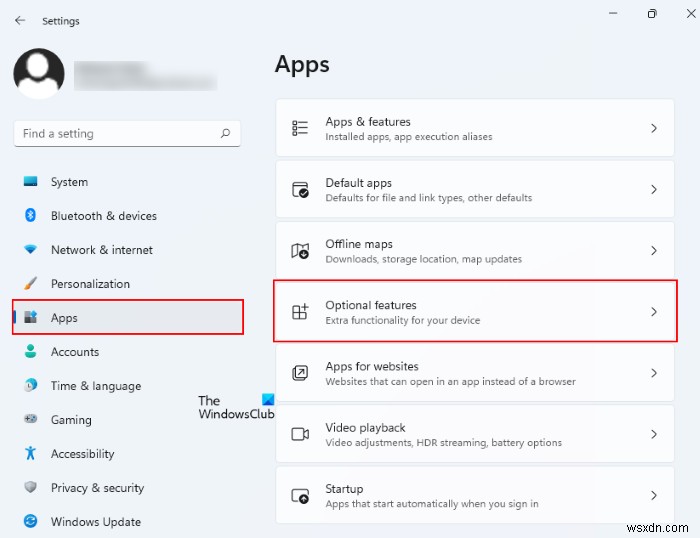
Task: Expand Apps for websites chevron
Action: 654,373
